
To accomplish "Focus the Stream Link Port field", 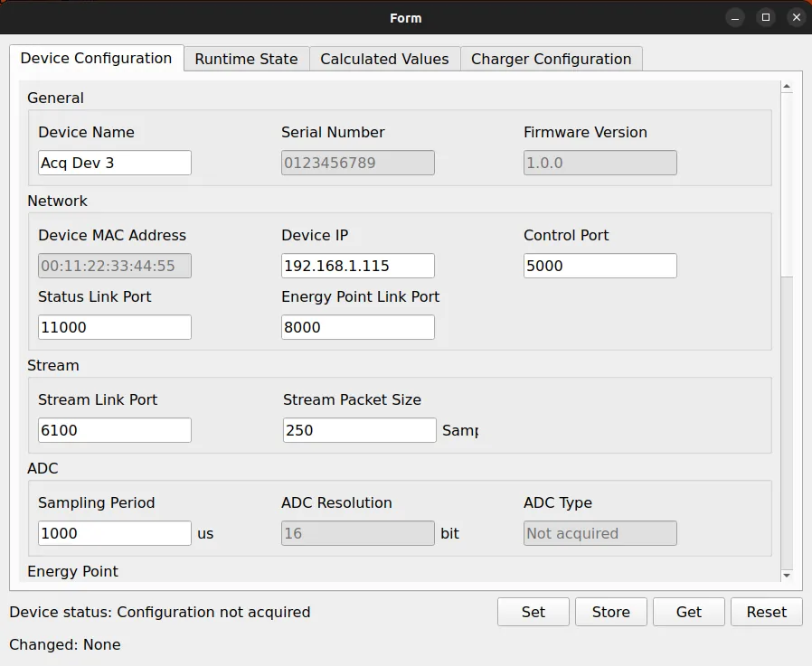I will pos(115,430).
